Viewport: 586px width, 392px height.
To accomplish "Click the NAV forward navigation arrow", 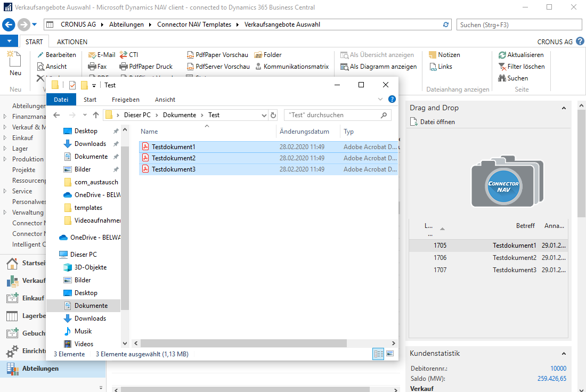I will [23, 24].
